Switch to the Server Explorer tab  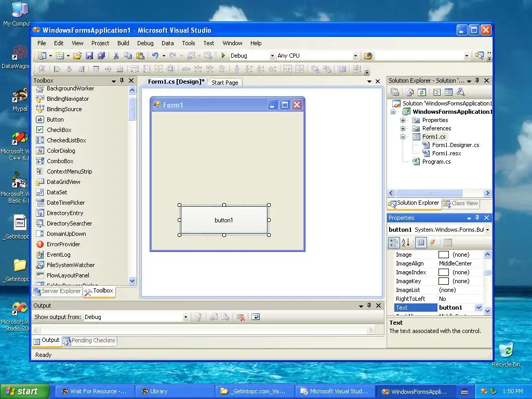point(57,291)
